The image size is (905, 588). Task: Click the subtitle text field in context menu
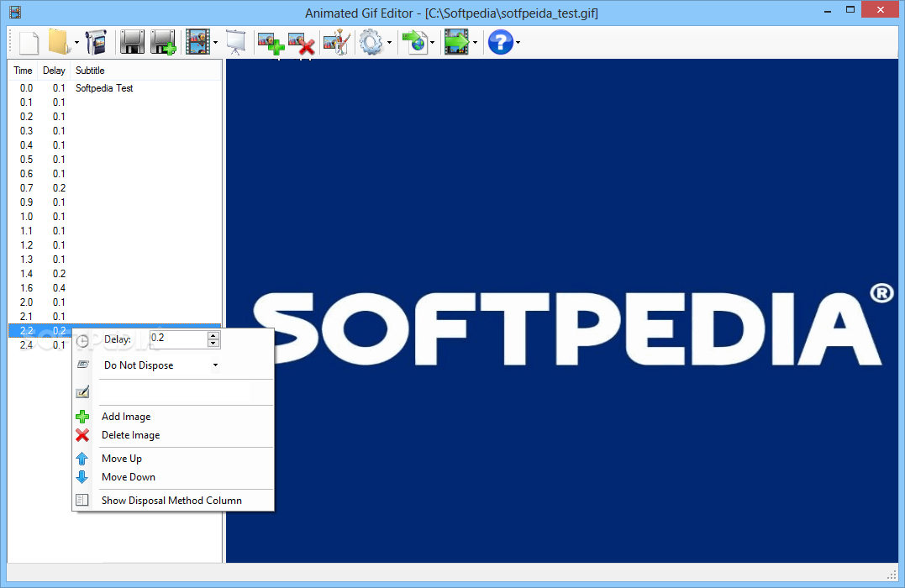point(176,392)
